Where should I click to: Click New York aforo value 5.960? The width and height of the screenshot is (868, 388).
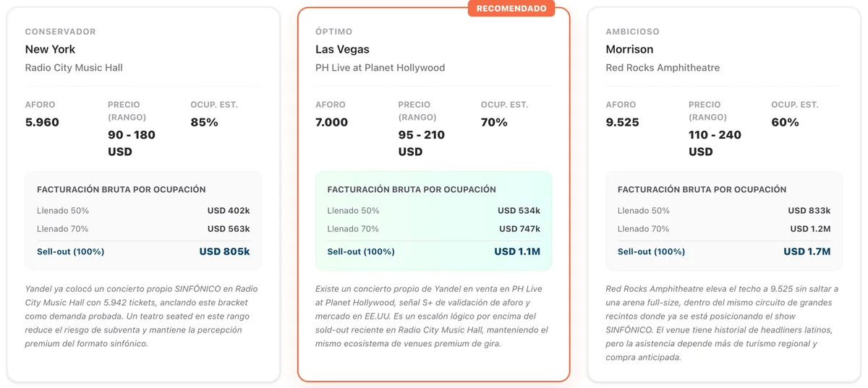click(x=42, y=122)
